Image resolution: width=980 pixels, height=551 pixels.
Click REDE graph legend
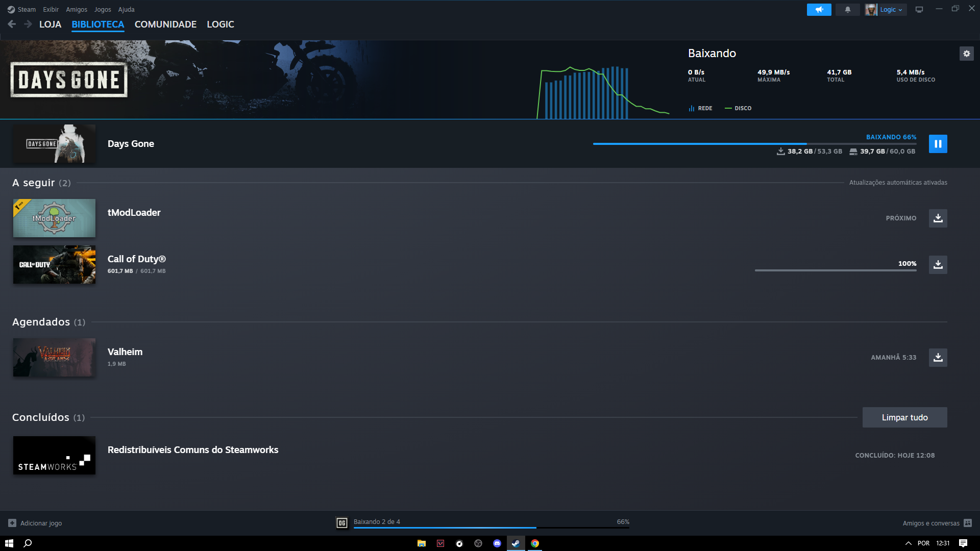[x=700, y=108]
